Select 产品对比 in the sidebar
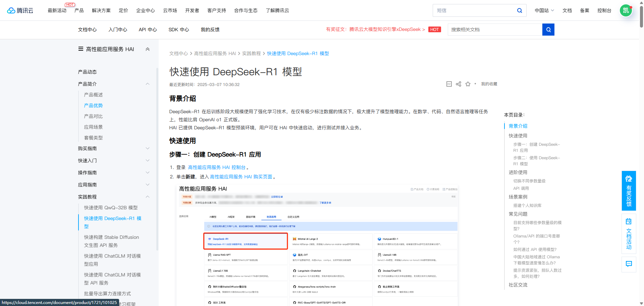This screenshot has height=306, width=644. tap(94, 116)
